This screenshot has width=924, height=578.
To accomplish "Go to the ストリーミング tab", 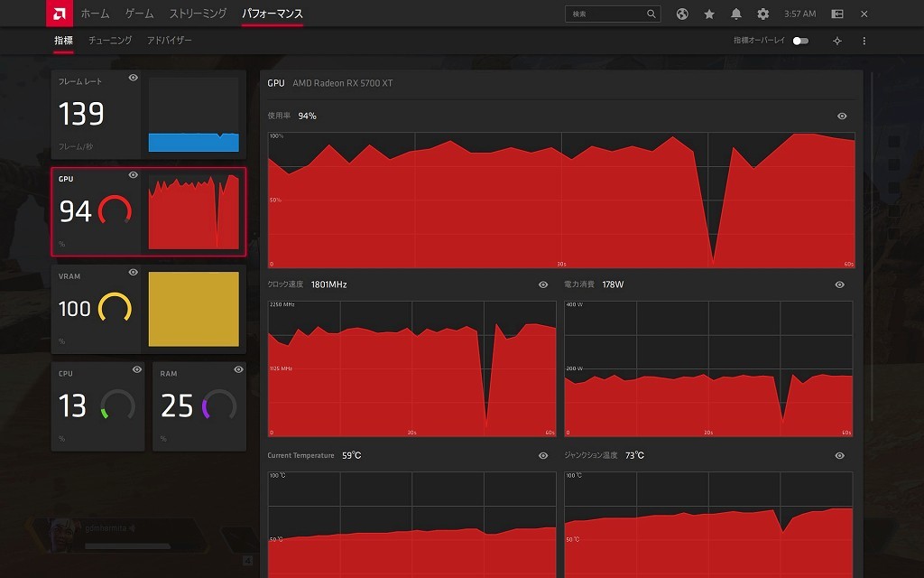I will click(199, 14).
